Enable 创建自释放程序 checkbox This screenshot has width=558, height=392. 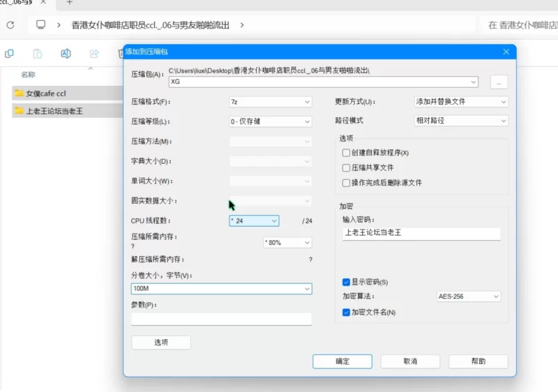pos(346,153)
